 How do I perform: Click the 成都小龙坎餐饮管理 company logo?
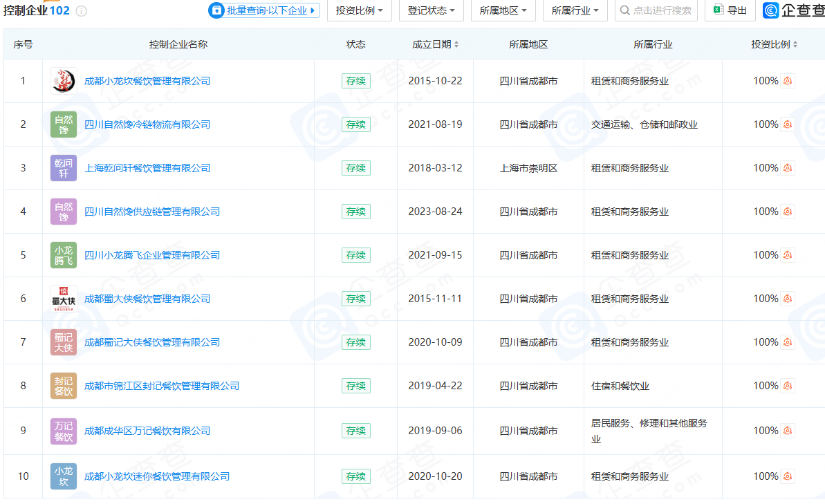tap(64, 81)
